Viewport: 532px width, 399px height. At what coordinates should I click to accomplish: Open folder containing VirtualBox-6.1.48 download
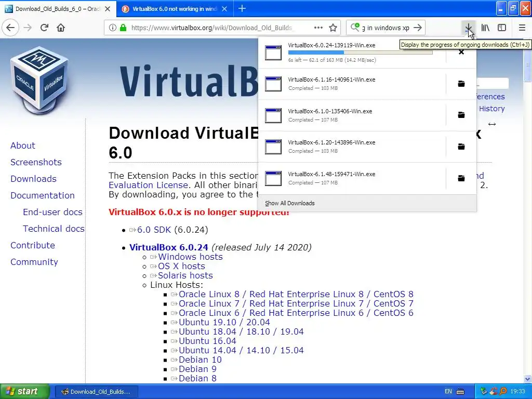click(461, 178)
